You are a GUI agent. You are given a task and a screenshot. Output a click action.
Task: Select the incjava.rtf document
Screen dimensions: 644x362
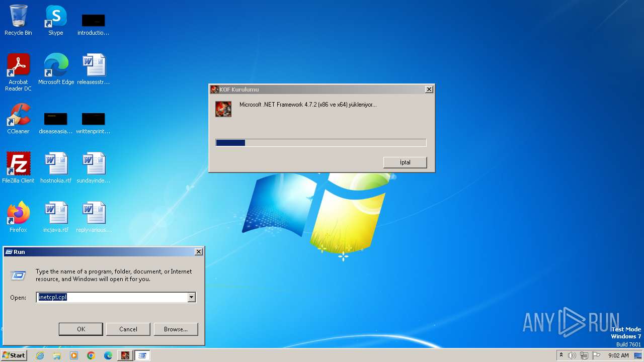pos(56,217)
